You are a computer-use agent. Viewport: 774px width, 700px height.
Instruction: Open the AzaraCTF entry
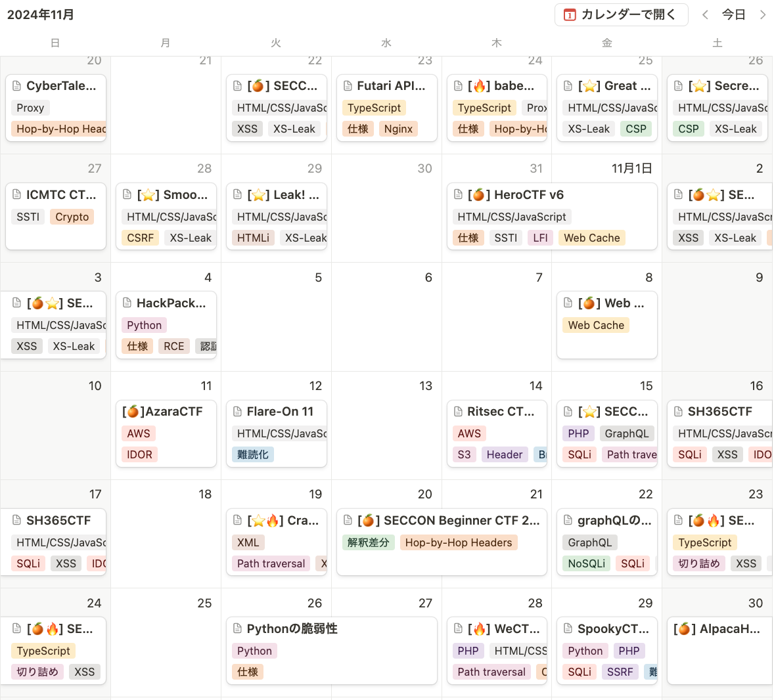pos(166,433)
